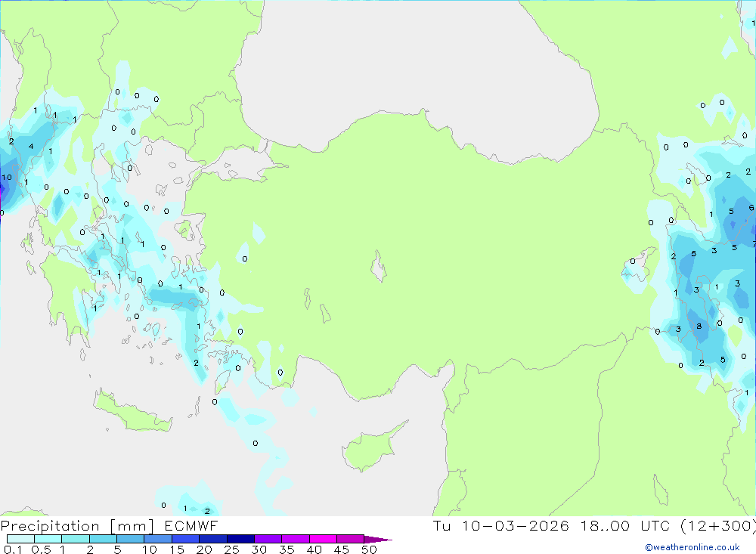Click the "(12+300)" forecast offset text
Viewport: 756px width, 554px height.
click(718, 526)
